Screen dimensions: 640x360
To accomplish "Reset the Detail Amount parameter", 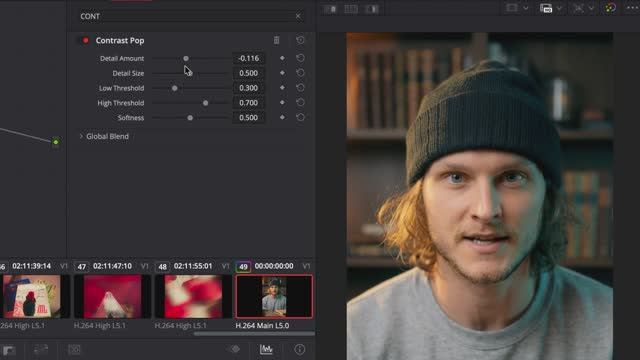I will coord(300,58).
